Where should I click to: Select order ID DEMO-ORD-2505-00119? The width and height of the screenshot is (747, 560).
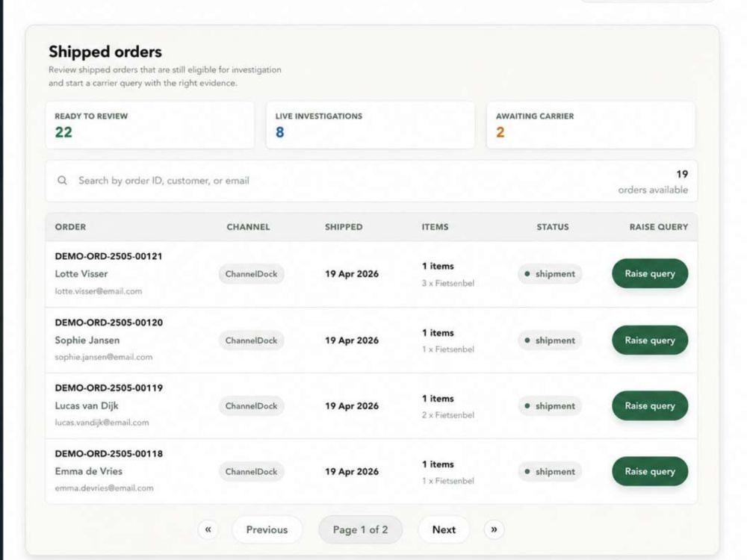coord(108,388)
